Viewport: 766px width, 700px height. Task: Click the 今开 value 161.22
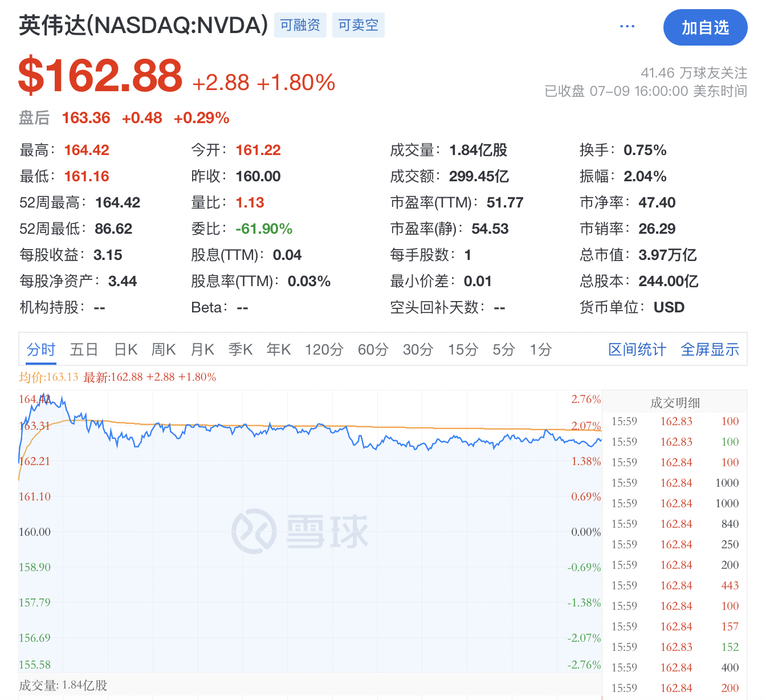tap(258, 150)
